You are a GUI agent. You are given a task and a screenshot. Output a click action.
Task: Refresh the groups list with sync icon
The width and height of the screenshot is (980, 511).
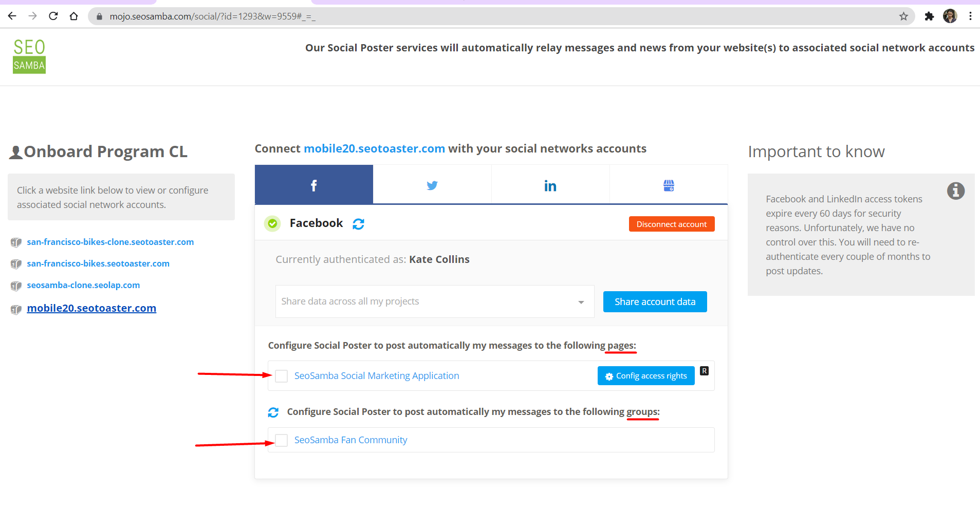click(x=273, y=412)
